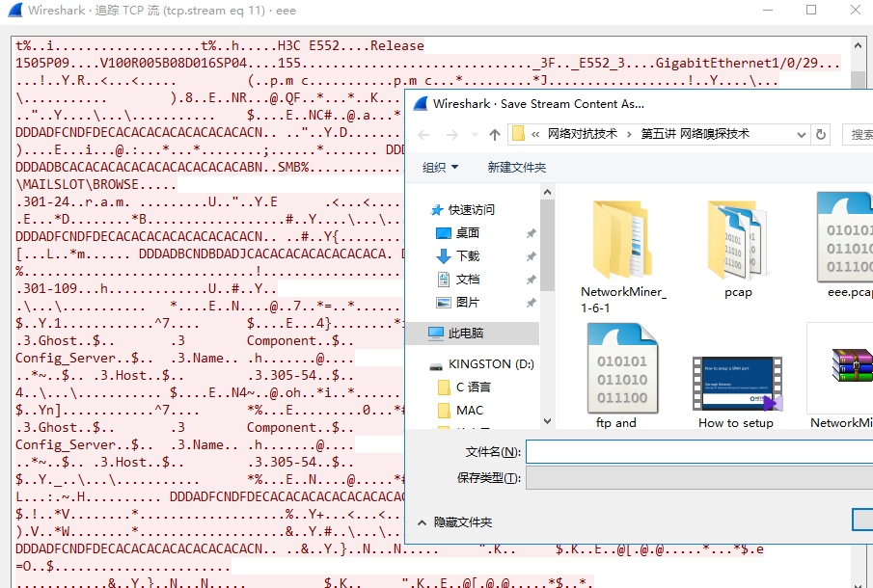Screen dimensions: 873x588
Task: Maximize the Follow TCP Stream window
Action: pyautogui.click(x=811, y=10)
